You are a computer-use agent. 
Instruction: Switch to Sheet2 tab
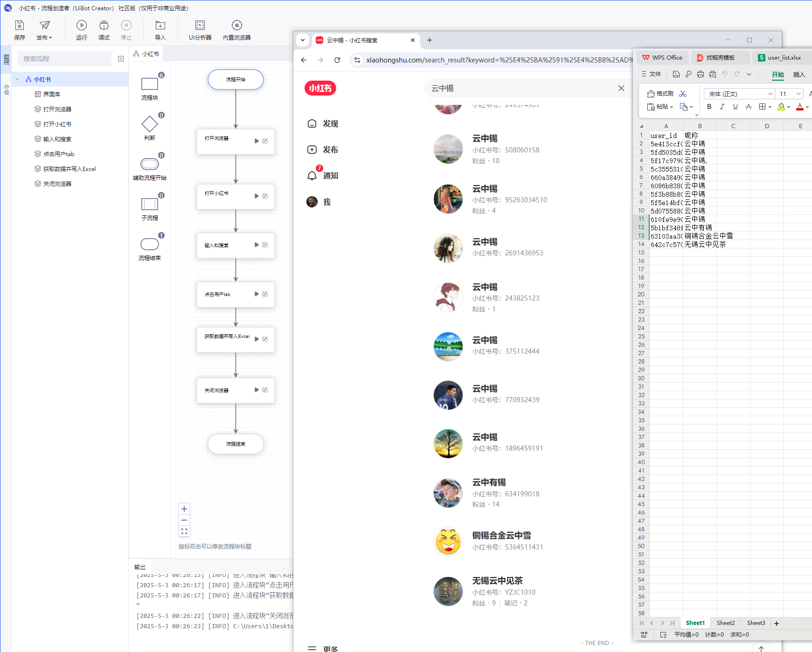coord(725,623)
